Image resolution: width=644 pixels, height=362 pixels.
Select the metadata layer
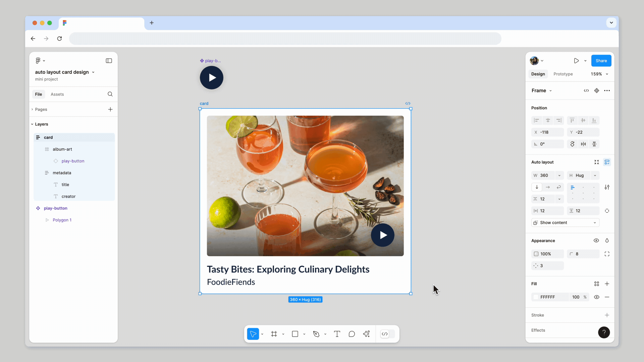[x=62, y=173]
